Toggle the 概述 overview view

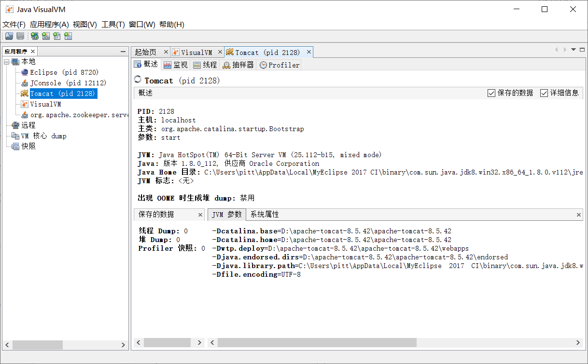click(x=146, y=64)
